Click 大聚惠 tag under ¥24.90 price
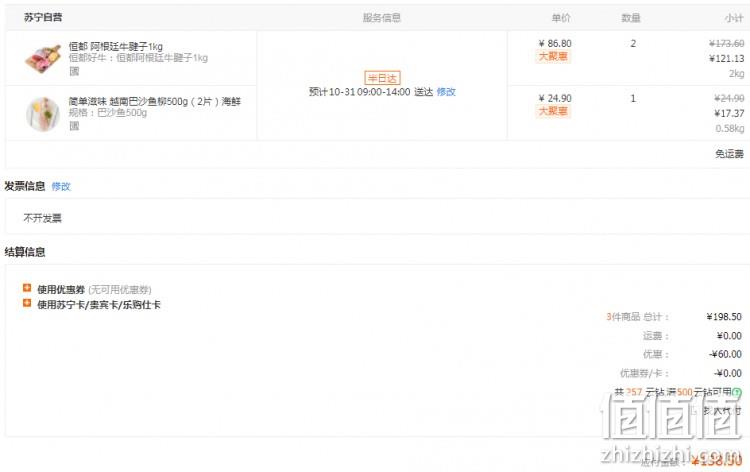The width and height of the screenshot is (750, 472). (553, 111)
